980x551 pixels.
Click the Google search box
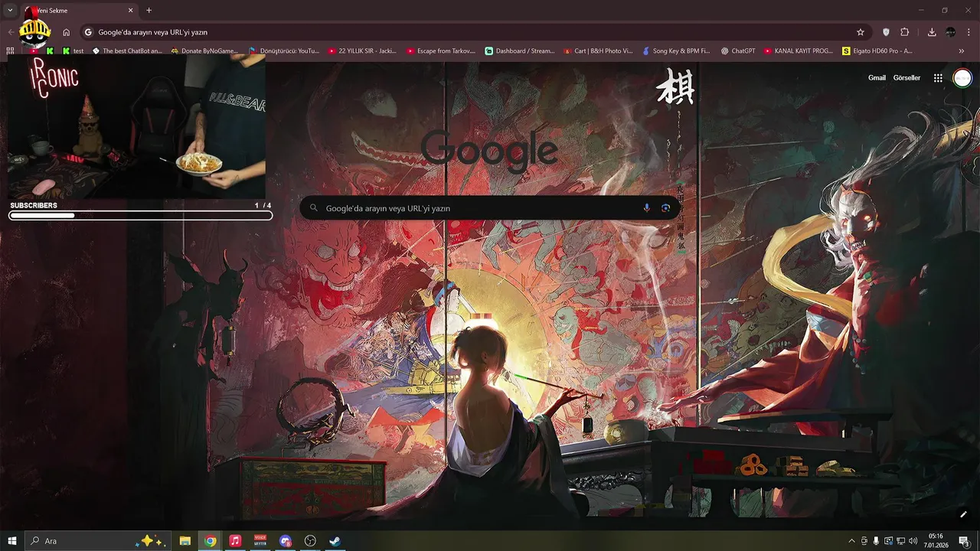(490, 208)
